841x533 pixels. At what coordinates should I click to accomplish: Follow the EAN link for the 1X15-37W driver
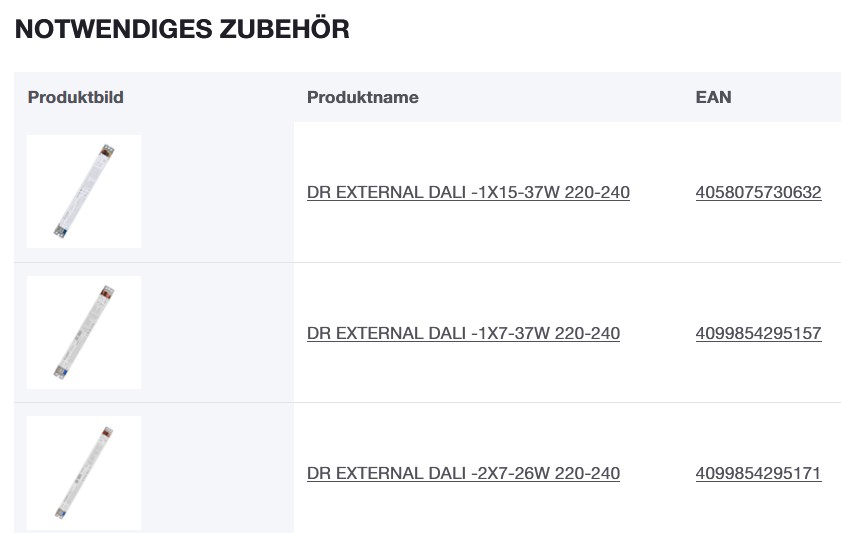pos(758,192)
